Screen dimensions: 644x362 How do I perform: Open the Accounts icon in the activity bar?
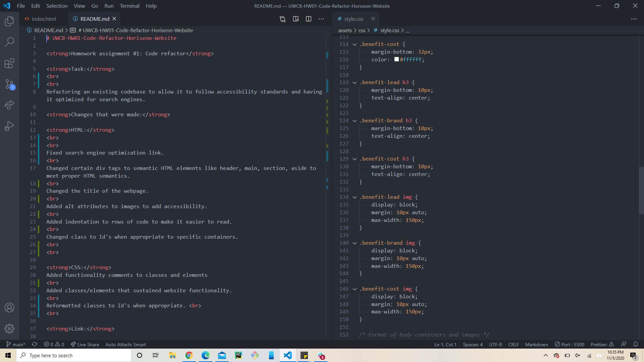click(x=9, y=307)
